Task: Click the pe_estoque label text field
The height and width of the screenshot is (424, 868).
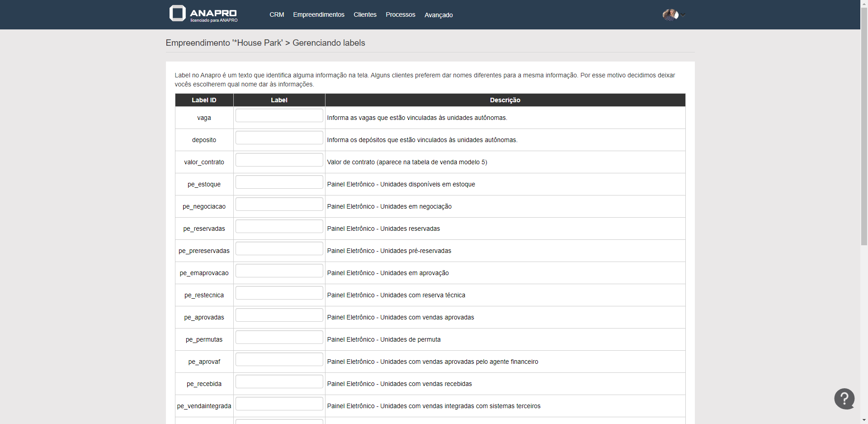Action: click(279, 182)
